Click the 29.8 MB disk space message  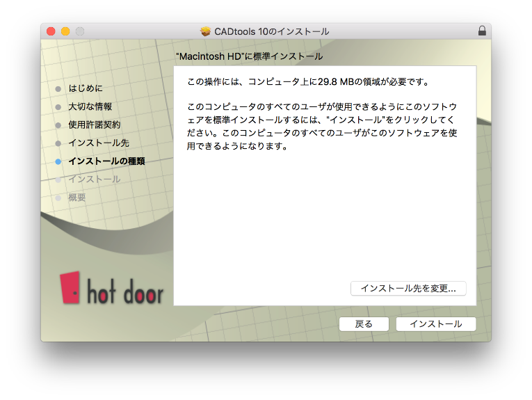pos(308,82)
